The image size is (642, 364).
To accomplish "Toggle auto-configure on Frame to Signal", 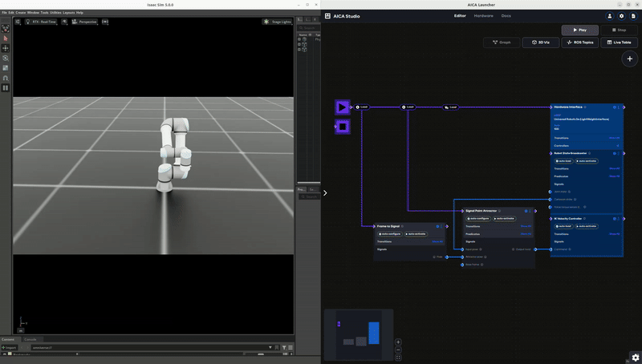I will click(390, 233).
